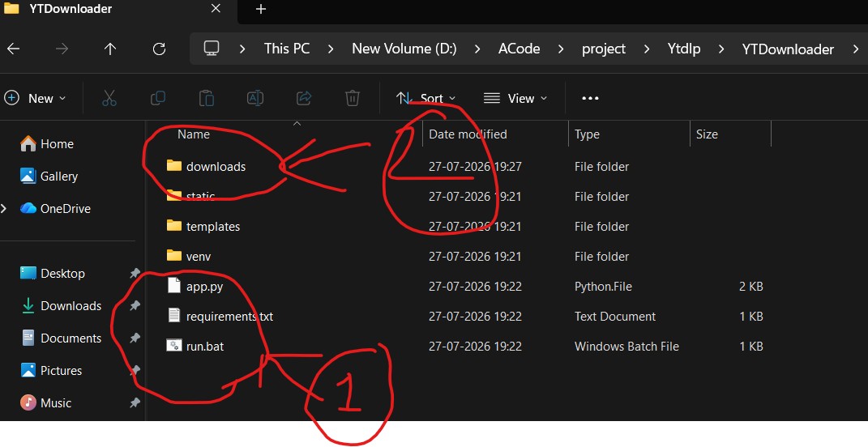The height and width of the screenshot is (447, 868).
Task: Click the PC monitor icon in address bar
Action: click(212, 48)
